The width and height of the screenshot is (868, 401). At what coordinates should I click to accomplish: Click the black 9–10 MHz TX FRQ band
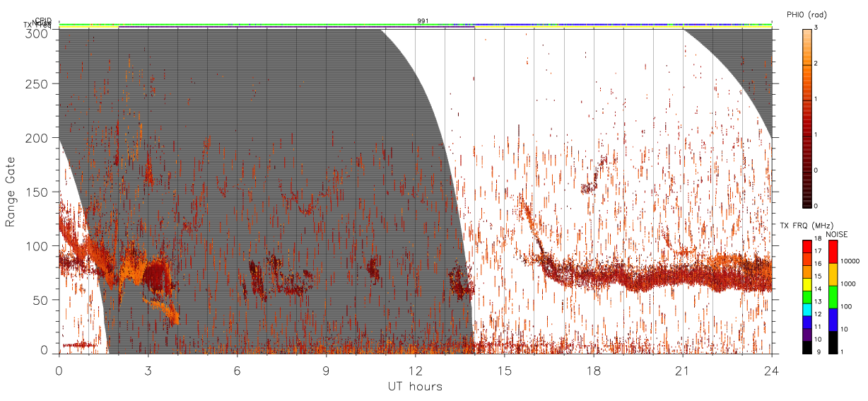pyautogui.click(x=807, y=347)
